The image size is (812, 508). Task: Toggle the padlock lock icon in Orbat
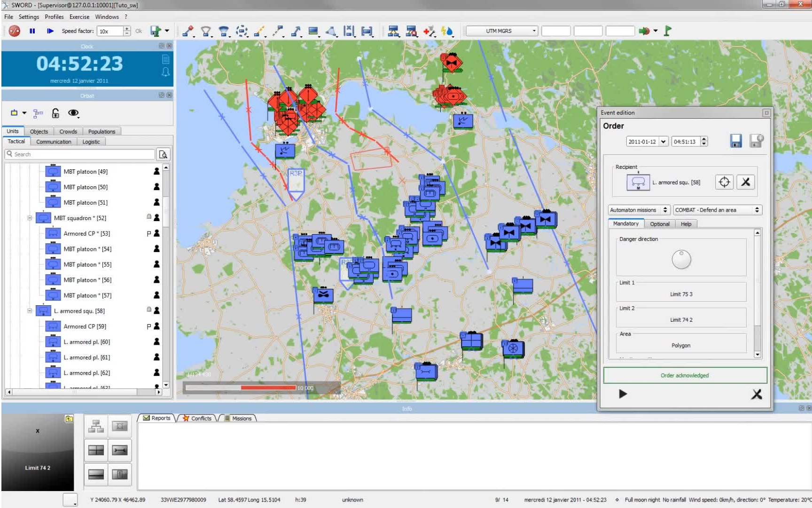click(55, 113)
